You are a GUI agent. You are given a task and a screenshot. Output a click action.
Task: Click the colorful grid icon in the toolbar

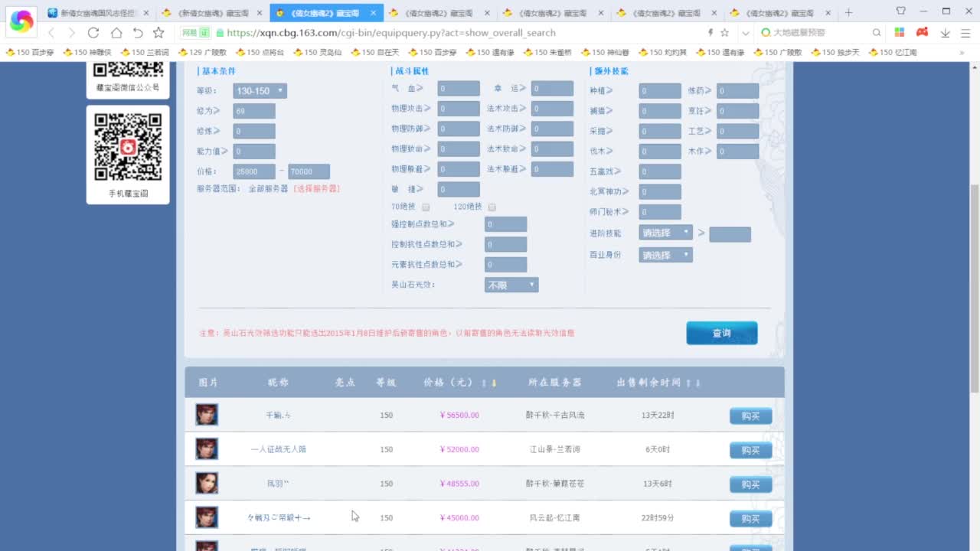pyautogui.click(x=901, y=34)
